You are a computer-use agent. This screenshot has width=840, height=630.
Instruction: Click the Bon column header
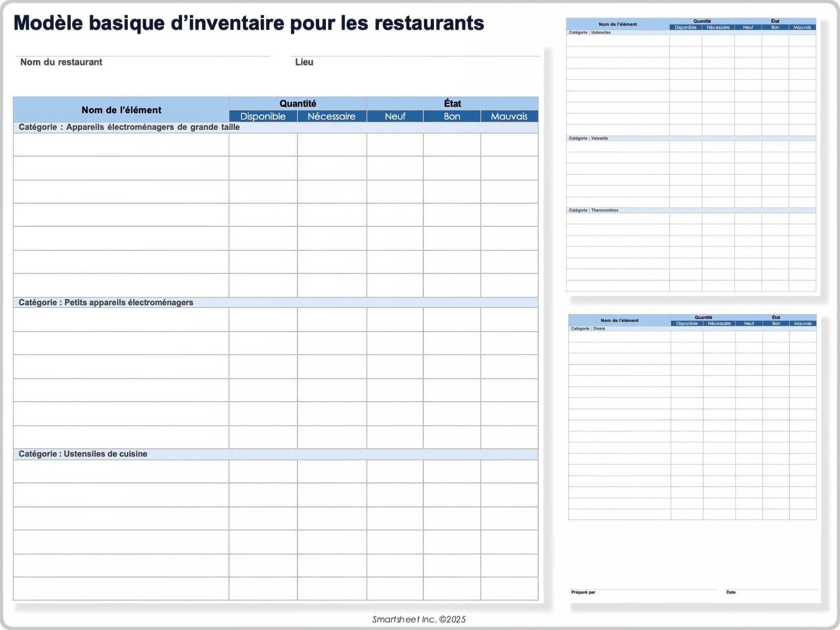(x=452, y=116)
